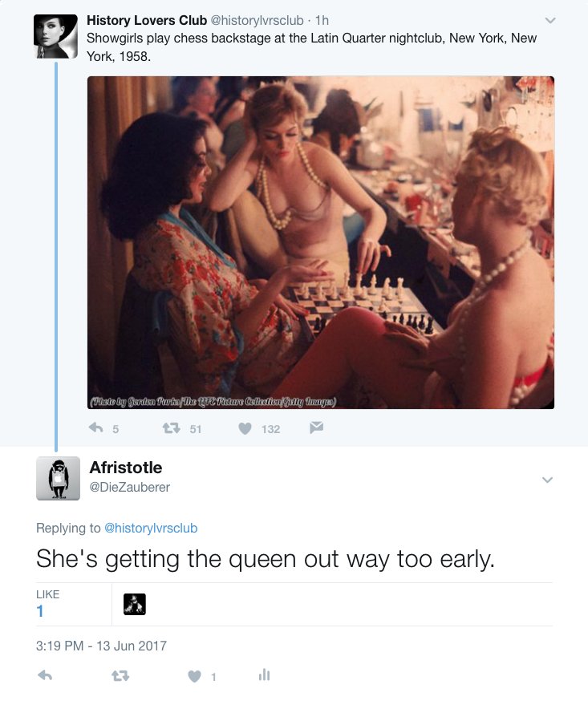
Task: Like the History Lovers Club tweet
Action: [x=245, y=429]
